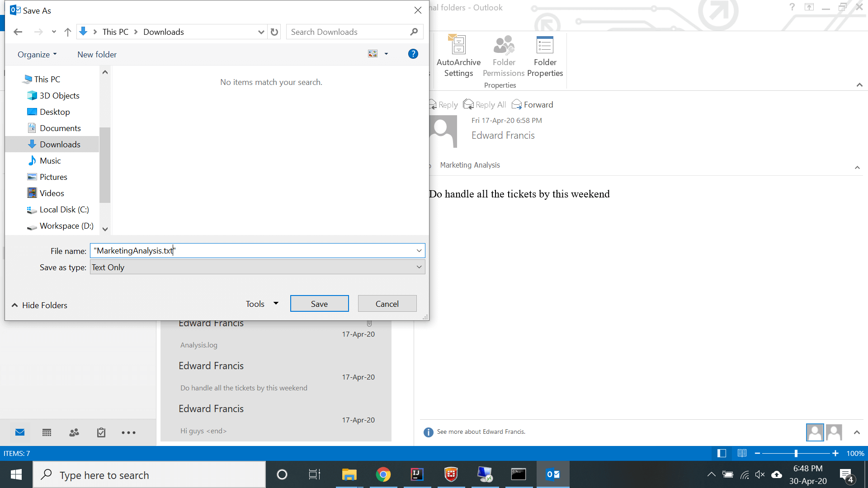
Task: Refresh the Downloads folder listing
Action: point(274,32)
